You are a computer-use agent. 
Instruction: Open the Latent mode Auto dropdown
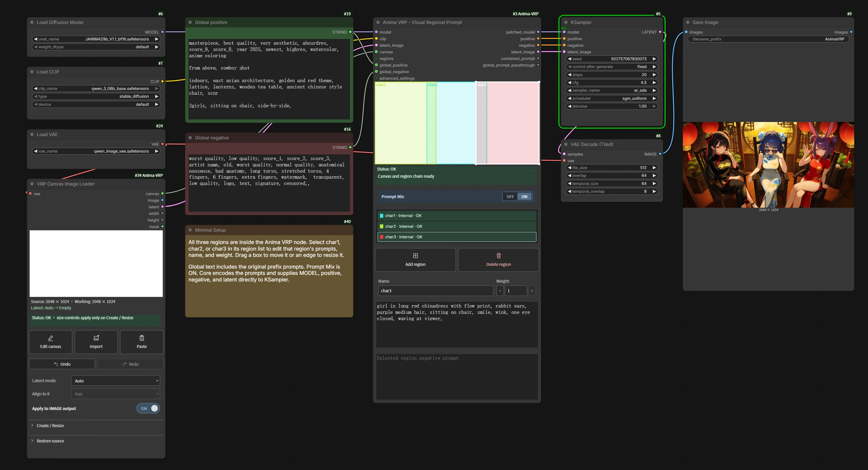pos(116,381)
